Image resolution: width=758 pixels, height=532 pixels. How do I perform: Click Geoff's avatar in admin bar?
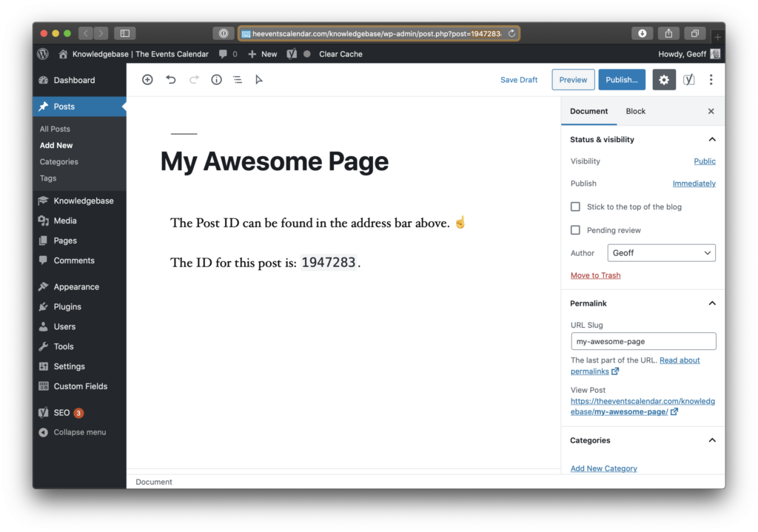point(715,54)
